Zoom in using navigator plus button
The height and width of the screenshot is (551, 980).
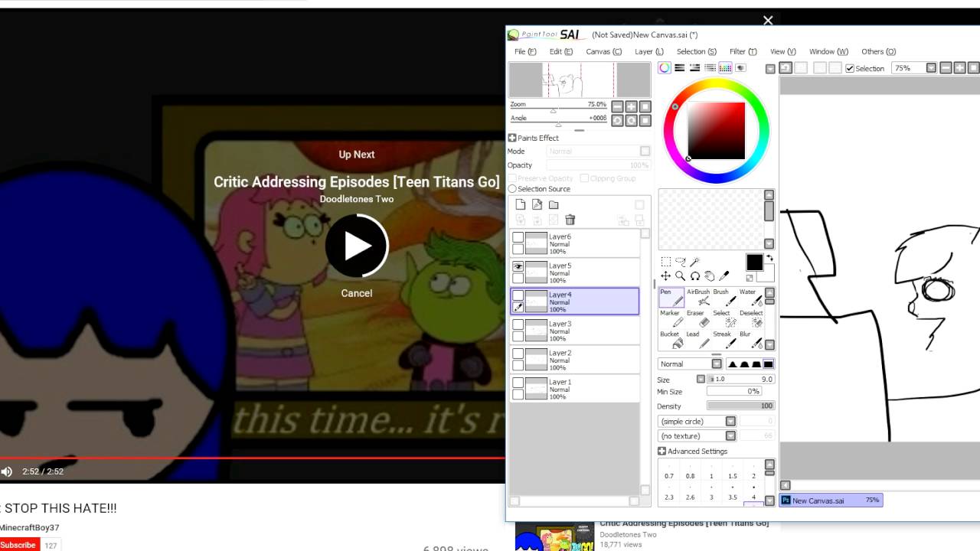[631, 107]
